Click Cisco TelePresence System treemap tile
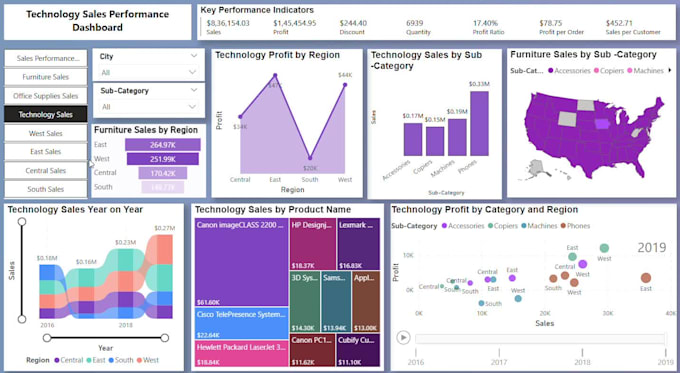The width and height of the screenshot is (680, 373). click(x=242, y=323)
